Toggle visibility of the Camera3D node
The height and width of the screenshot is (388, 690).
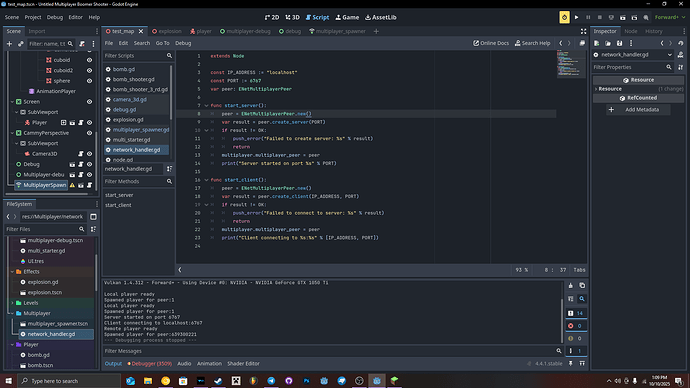pos(89,154)
